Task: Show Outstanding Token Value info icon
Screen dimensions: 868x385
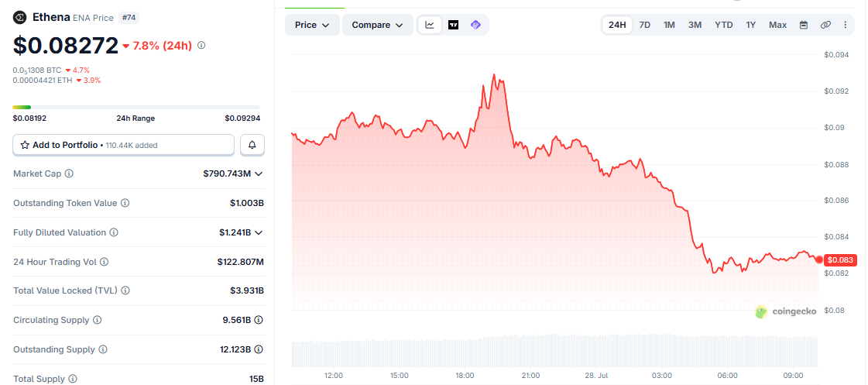Action: click(125, 203)
